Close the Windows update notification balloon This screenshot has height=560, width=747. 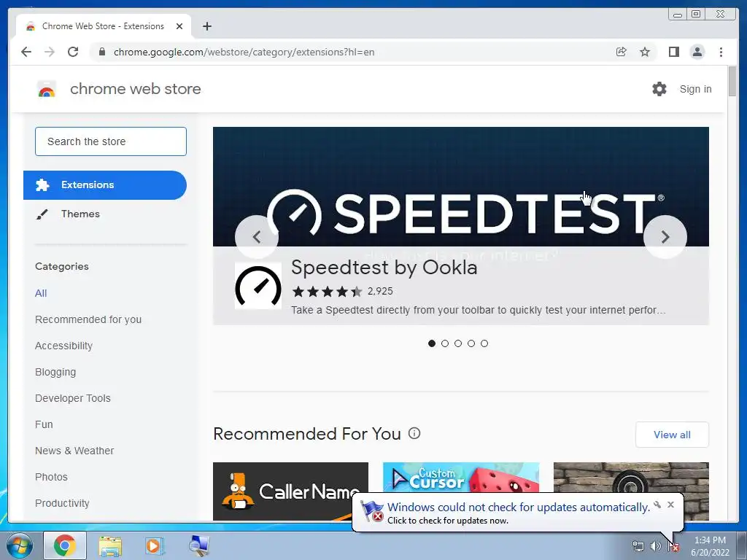click(671, 505)
